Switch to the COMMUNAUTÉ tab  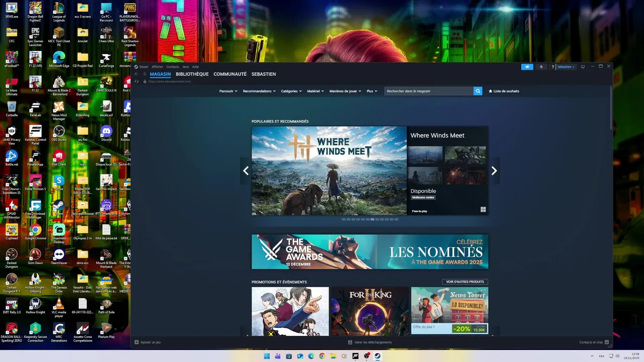pos(230,74)
